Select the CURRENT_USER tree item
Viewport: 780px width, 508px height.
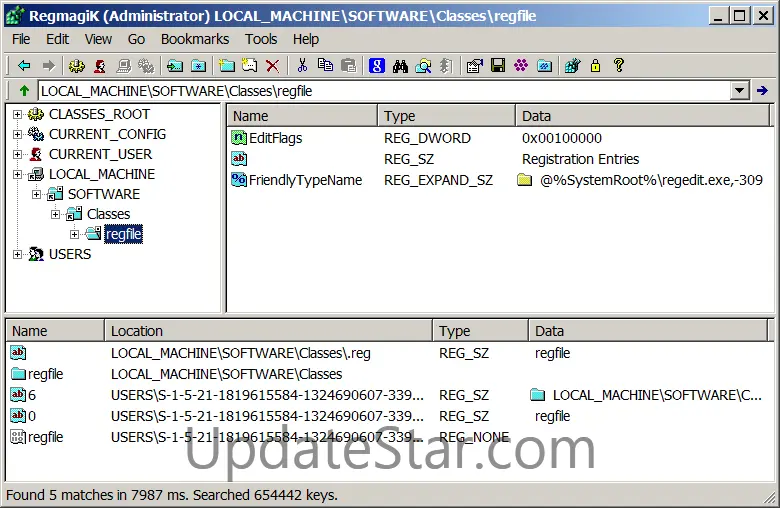[x=100, y=154]
